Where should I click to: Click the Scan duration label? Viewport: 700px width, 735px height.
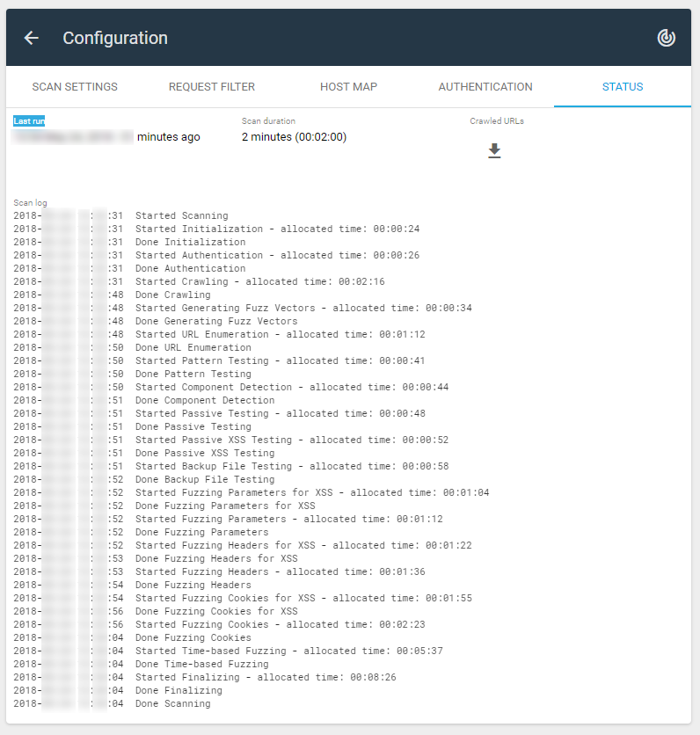click(268, 121)
